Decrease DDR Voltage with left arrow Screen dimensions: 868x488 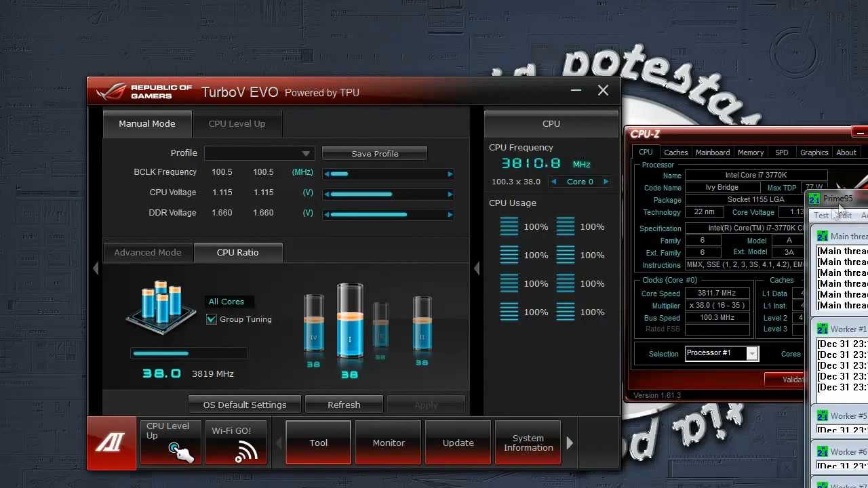[x=327, y=215]
